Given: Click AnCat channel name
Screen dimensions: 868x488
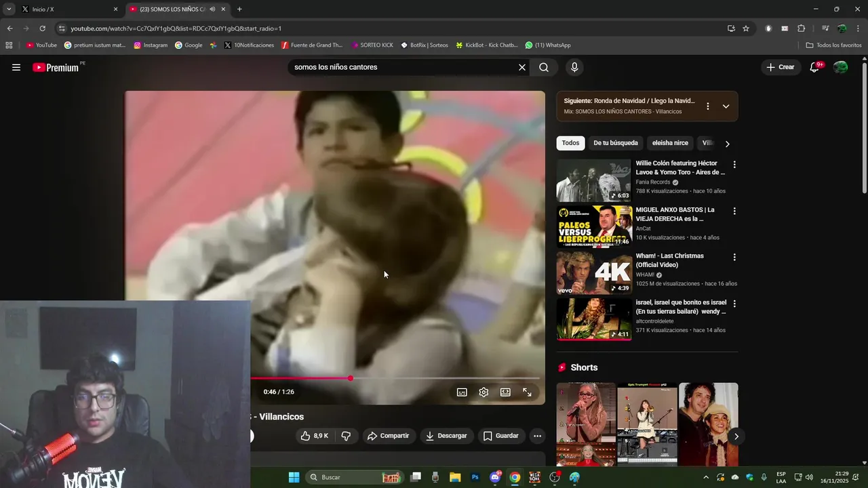Looking at the screenshot, I should click(x=643, y=228).
